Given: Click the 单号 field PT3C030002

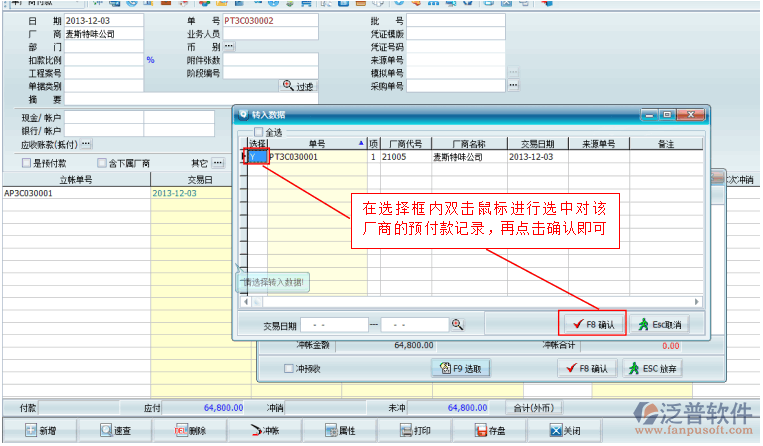Looking at the screenshot, I should tap(271, 20).
